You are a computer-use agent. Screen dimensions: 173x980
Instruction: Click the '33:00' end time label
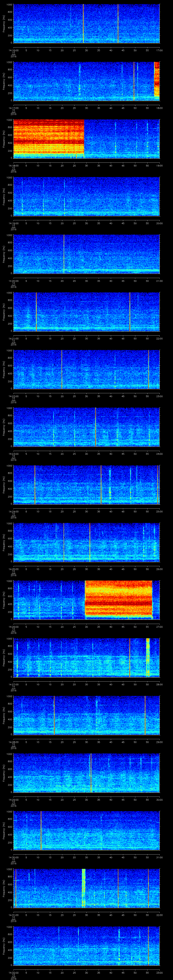(160, 973)
